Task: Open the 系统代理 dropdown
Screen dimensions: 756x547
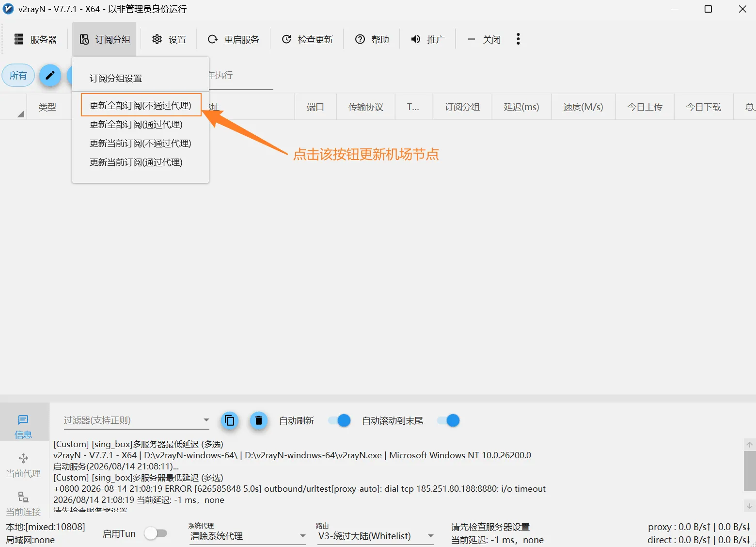Action: pos(248,536)
